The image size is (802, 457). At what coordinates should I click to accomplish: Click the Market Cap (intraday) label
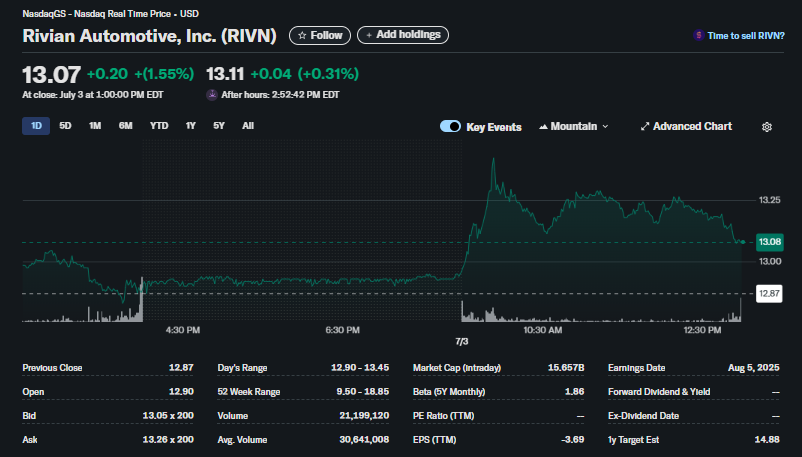click(457, 368)
